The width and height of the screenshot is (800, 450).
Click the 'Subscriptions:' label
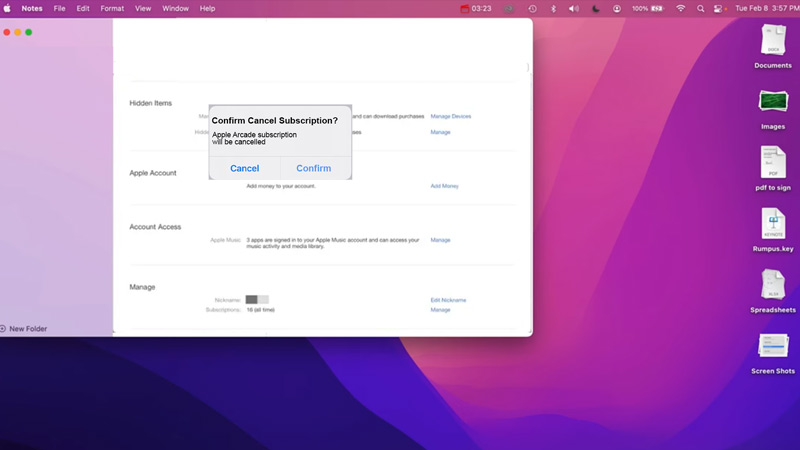pyautogui.click(x=223, y=310)
